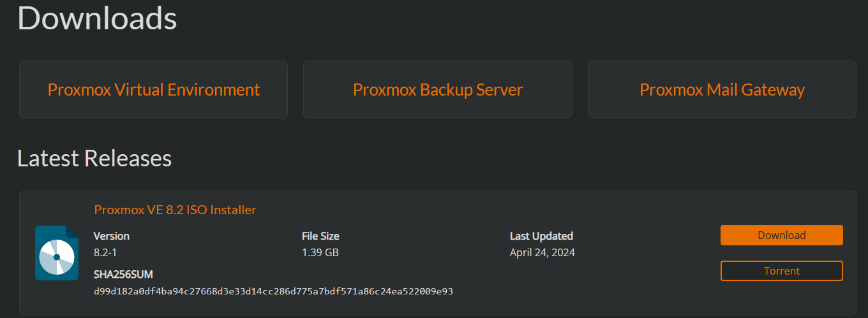Image resolution: width=868 pixels, height=318 pixels.
Task: Click the File Size label
Action: [x=320, y=236]
